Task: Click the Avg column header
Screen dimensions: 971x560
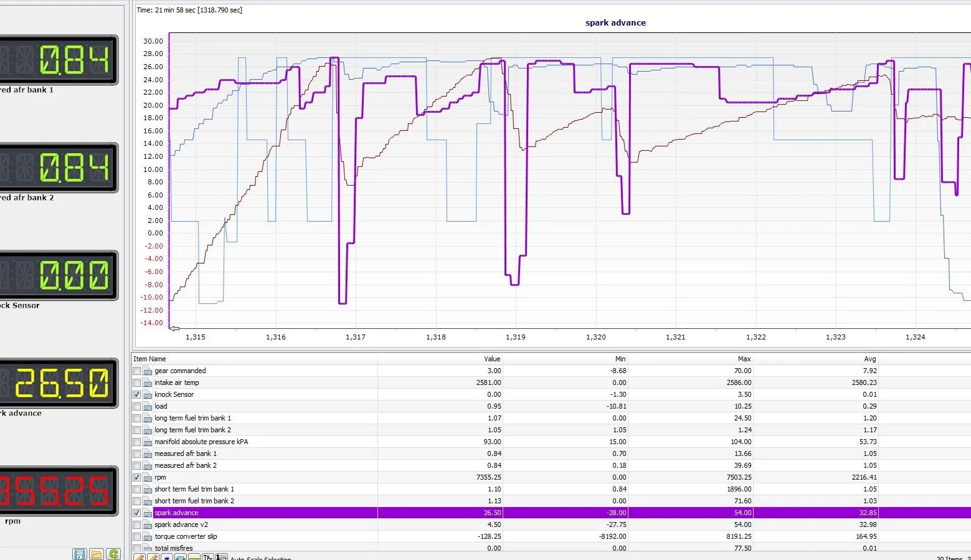Action: click(x=869, y=359)
